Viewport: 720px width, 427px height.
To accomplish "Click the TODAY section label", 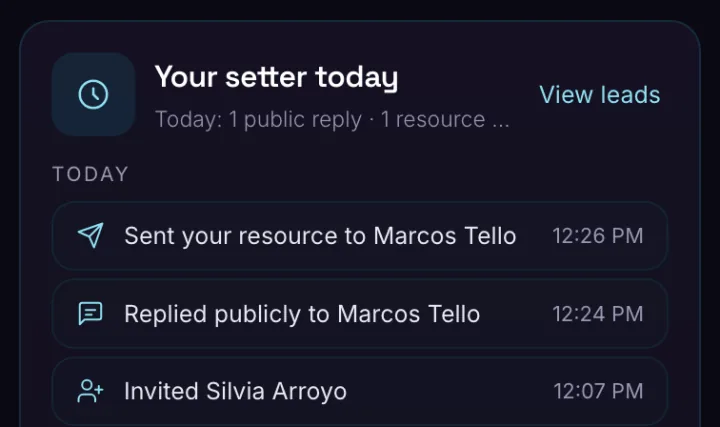I will coord(90,174).
